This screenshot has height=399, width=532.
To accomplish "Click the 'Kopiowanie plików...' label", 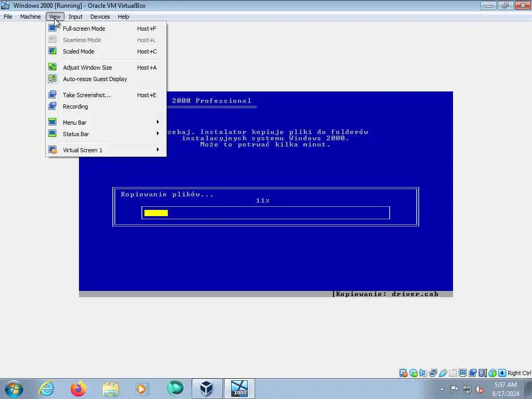I will pyautogui.click(x=167, y=194).
